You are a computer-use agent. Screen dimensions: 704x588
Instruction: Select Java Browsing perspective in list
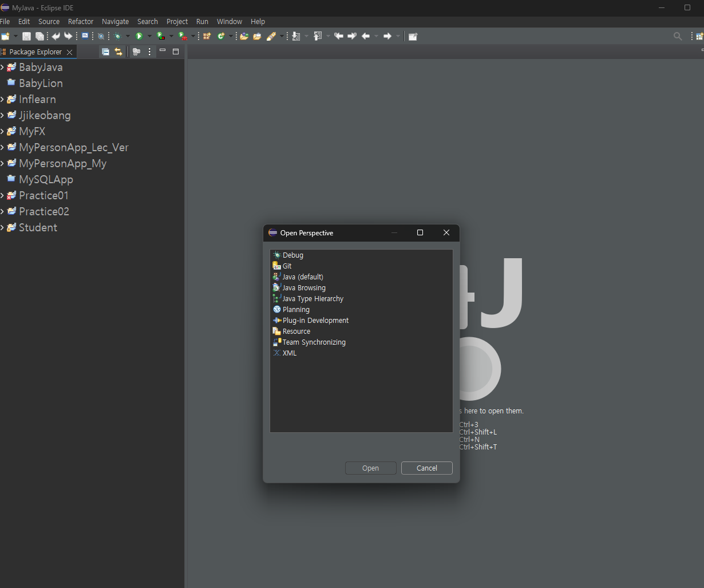304,288
